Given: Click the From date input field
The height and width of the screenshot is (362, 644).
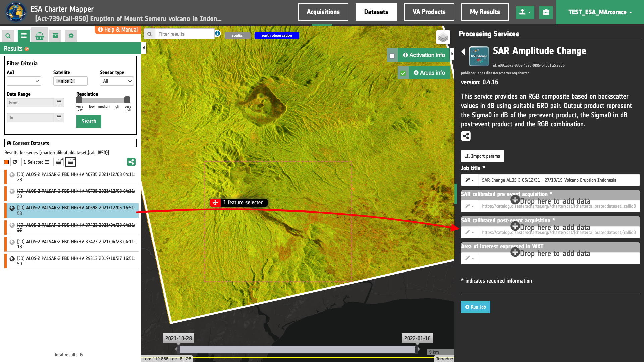Looking at the screenshot, I should tap(30, 103).
